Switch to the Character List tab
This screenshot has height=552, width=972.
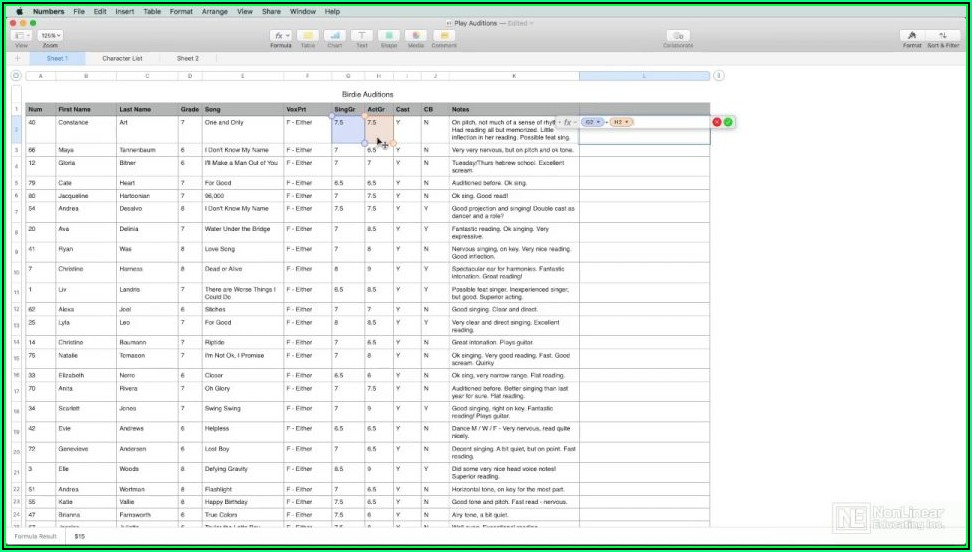[122, 59]
